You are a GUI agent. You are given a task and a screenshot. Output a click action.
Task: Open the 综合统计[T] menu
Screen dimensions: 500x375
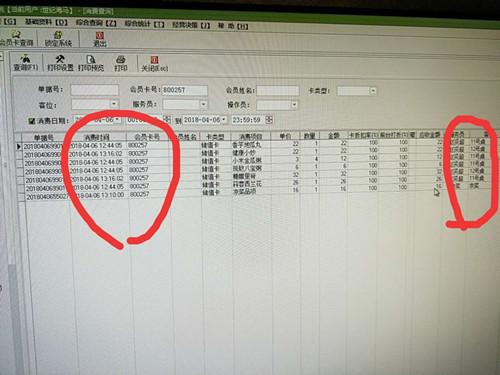[144, 24]
